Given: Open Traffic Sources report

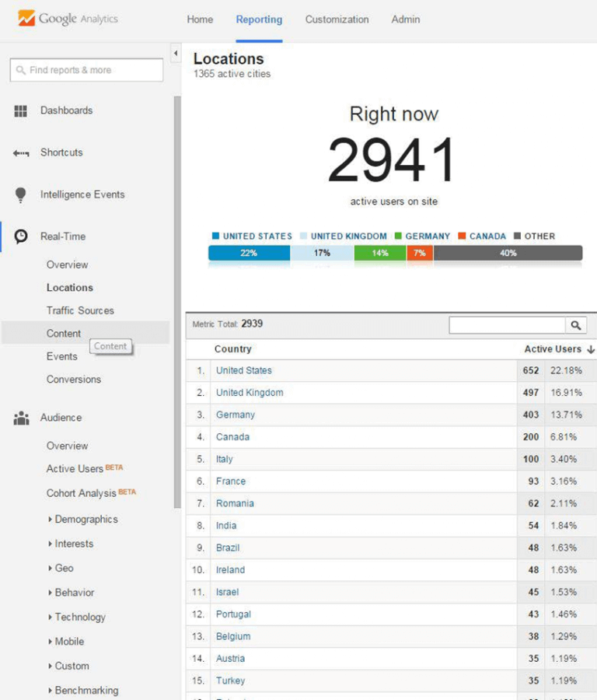Looking at the screenshot, I should click(80, 310).
